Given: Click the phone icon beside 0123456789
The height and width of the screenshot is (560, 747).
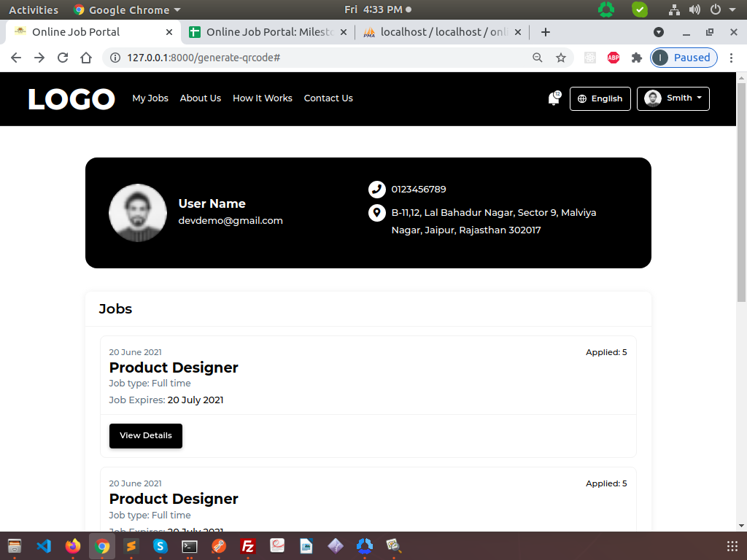Looking at the screenshot, I should [377, 189].
